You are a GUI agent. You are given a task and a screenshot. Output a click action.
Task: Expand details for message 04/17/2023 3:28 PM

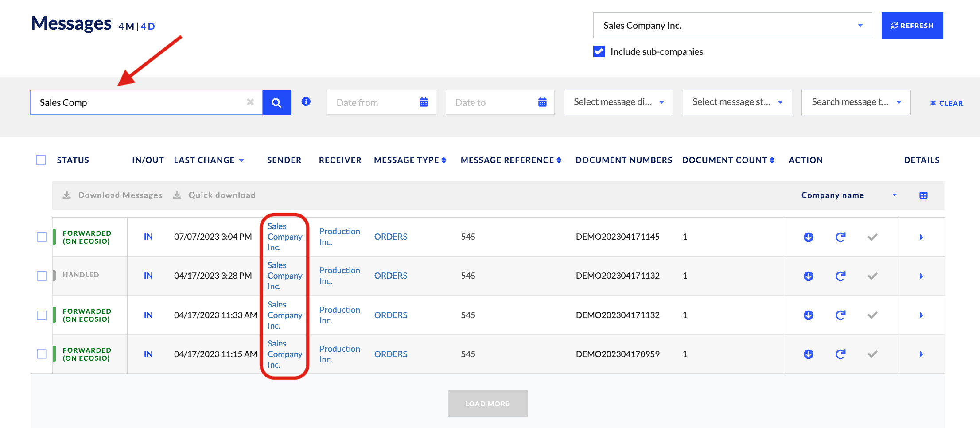pyautogui.click(x=922, y=276)
